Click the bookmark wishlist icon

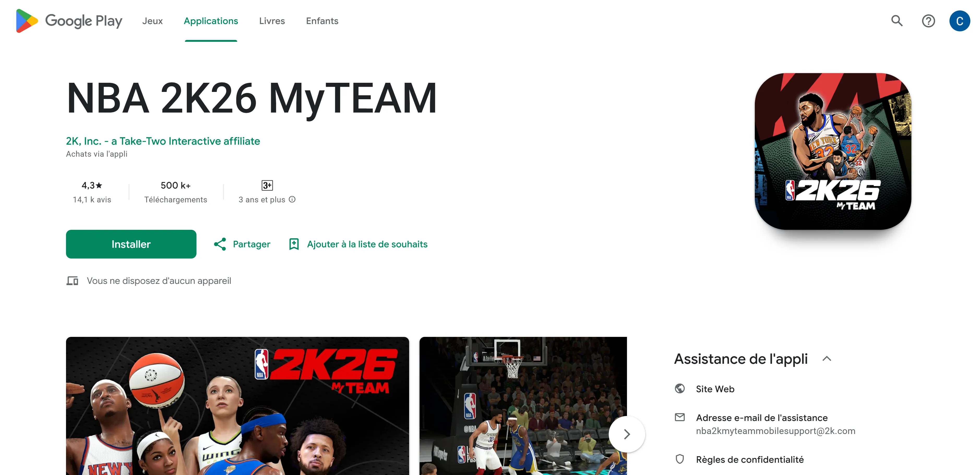294,244
